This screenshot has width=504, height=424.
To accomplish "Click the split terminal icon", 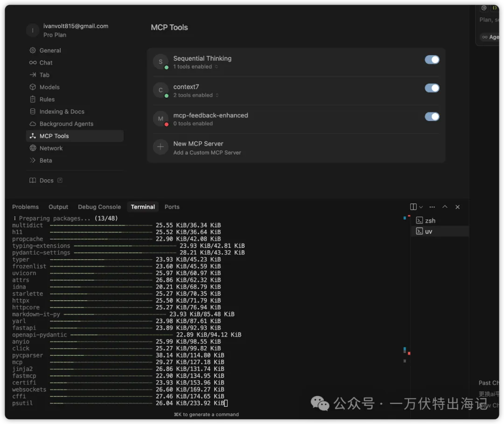I will pyautogui.click(x=413, y=207).
